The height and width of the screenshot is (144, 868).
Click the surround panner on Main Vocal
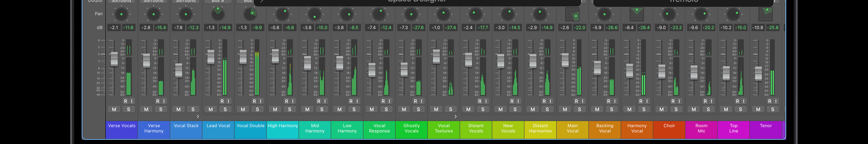tap(572, 14)
